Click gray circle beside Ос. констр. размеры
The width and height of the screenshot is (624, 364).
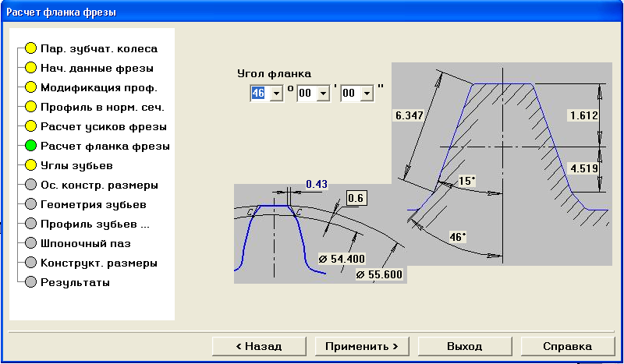[30, 185]
